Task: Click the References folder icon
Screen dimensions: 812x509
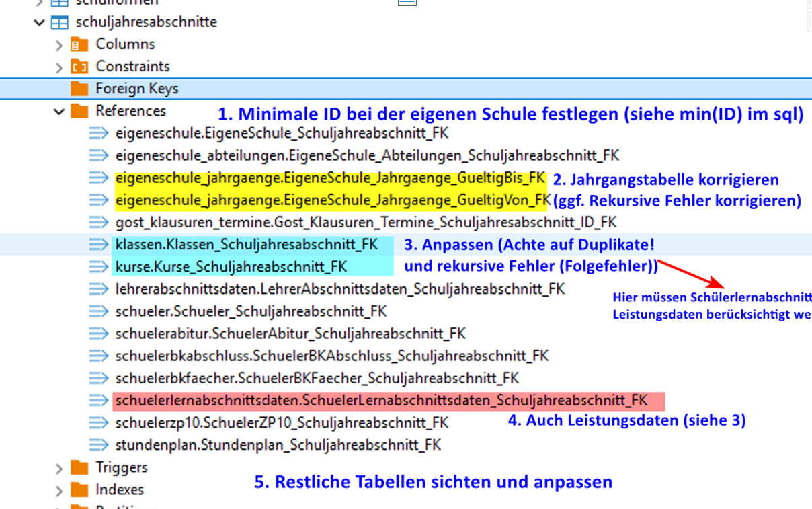Action: pyautogui.click(x=79, y=111)
